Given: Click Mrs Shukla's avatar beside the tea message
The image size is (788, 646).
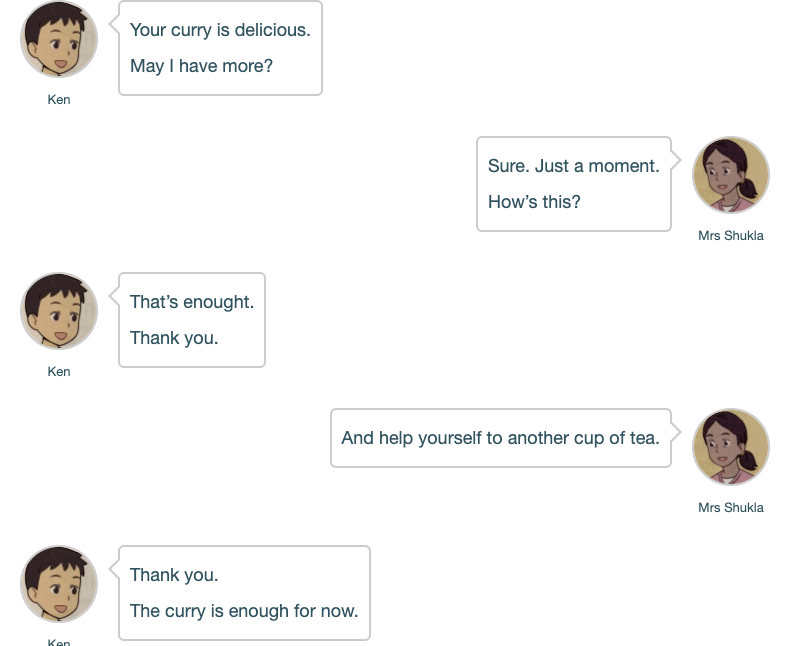Looking at the screenshot, I should click(731, 447).
